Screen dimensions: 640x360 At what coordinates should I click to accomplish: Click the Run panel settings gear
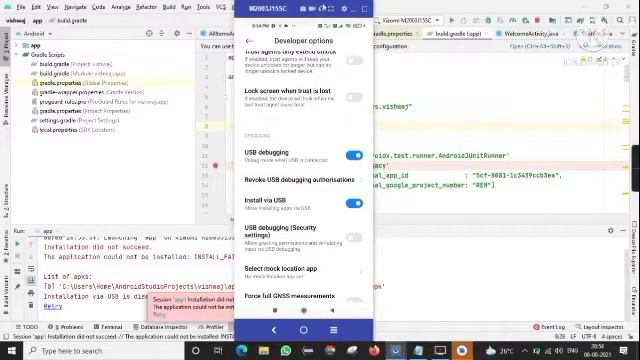[x=611, y=231]
